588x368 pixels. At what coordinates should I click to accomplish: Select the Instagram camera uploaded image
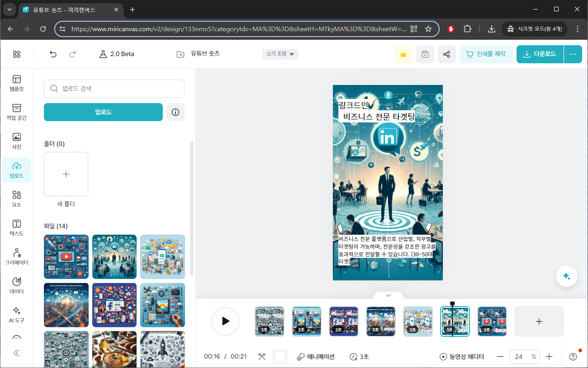(x=162, y=305)
